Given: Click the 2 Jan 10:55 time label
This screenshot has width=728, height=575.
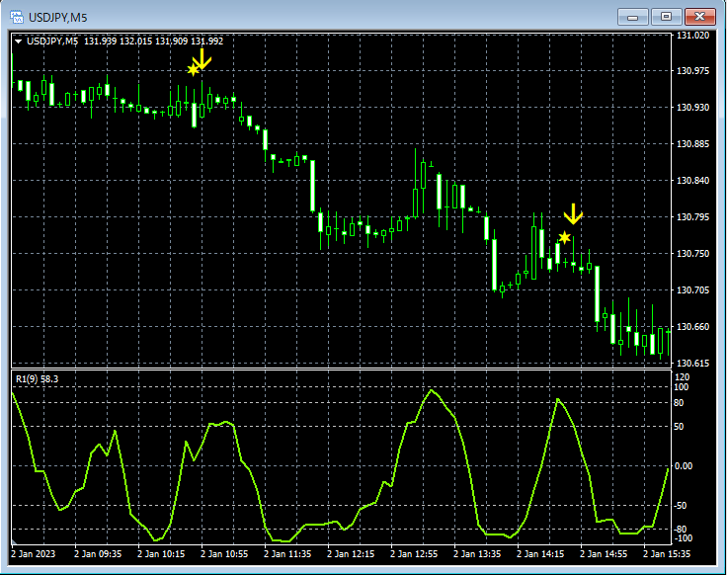Looking at the screenshot, I should (x=224, y=554).
